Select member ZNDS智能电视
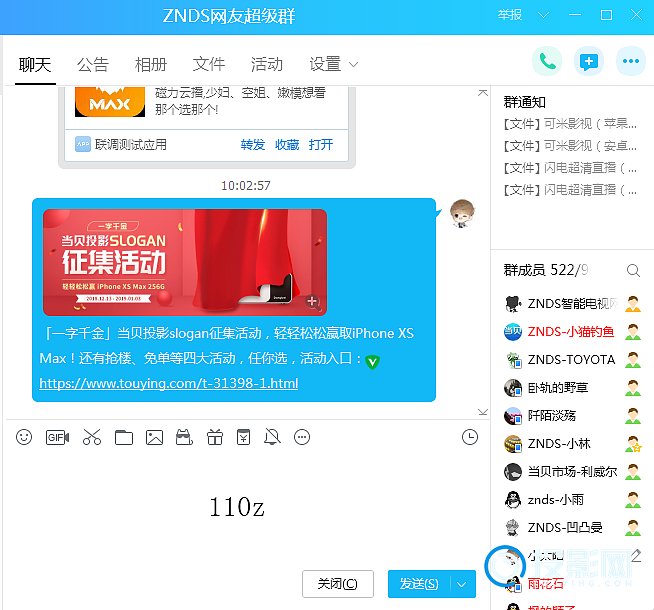This screenshot has height=610, width=654. point(572,304)
